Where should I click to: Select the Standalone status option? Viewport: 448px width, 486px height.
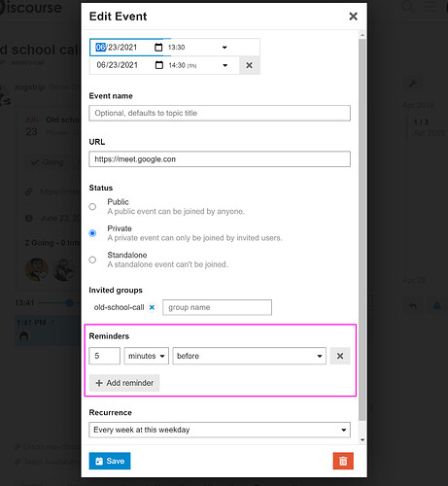click(92, 260)
